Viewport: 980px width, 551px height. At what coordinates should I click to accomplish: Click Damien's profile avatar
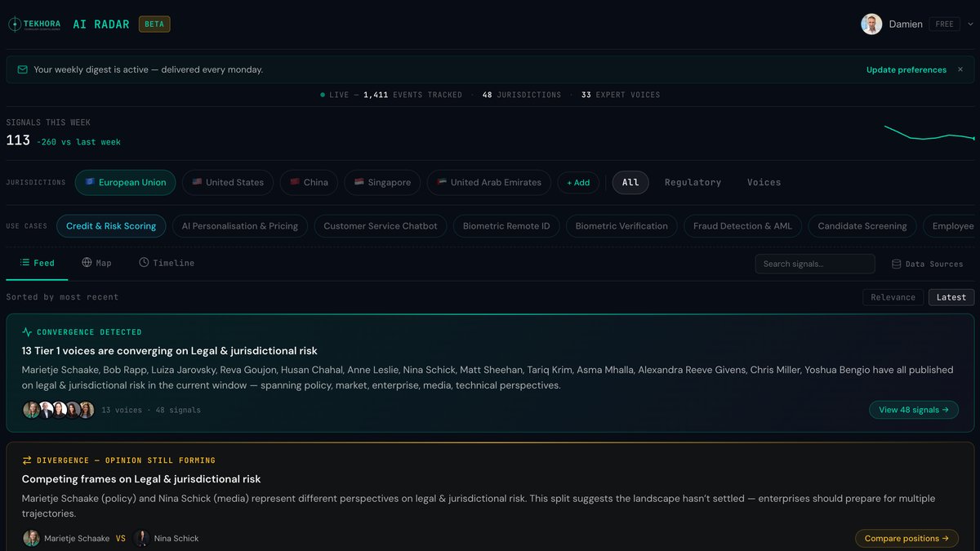(x=872, y=24)
